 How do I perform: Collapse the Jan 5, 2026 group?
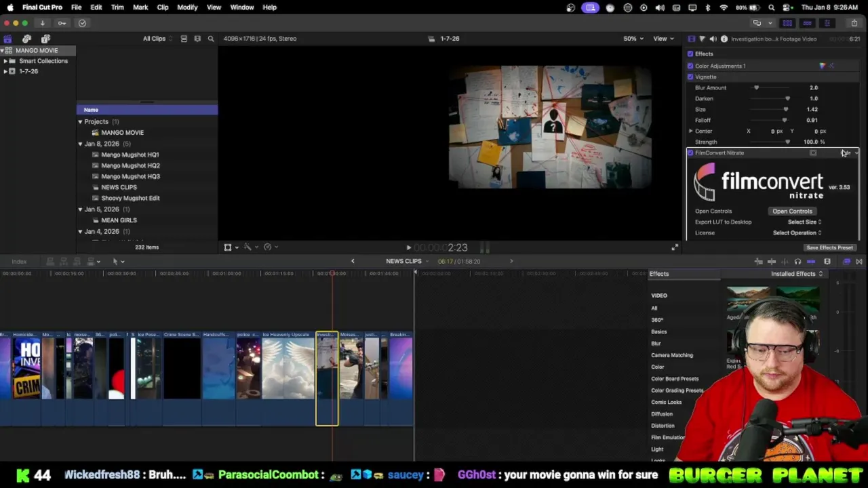coord(80,209)
